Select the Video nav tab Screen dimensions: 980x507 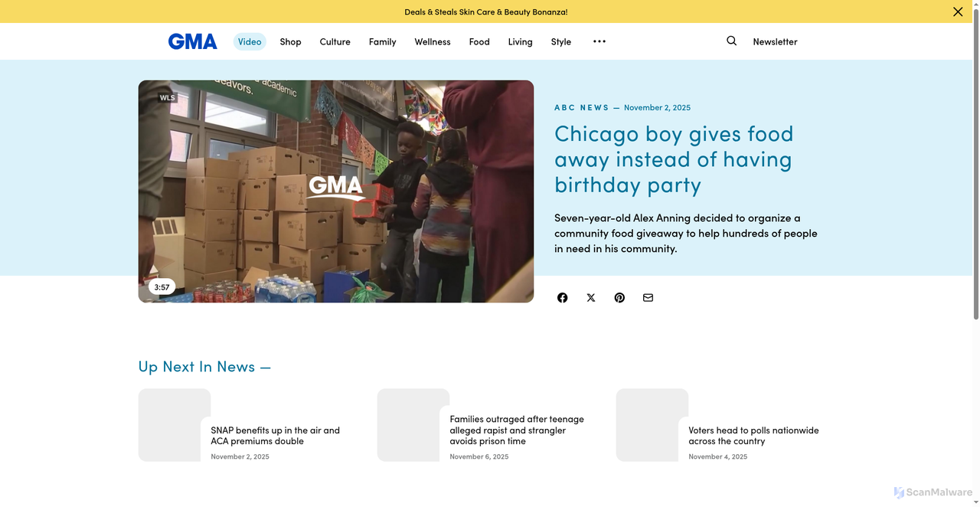tap(250, 41)
